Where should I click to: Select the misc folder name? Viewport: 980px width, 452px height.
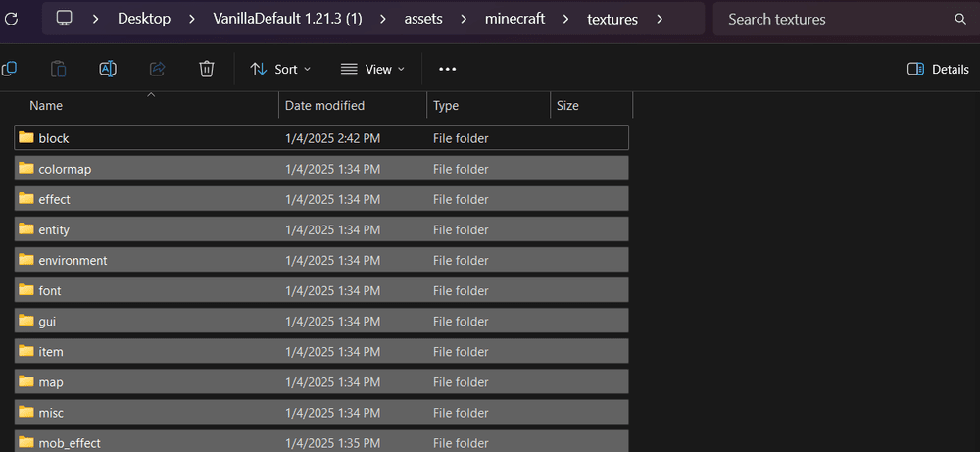coord(51,413)
